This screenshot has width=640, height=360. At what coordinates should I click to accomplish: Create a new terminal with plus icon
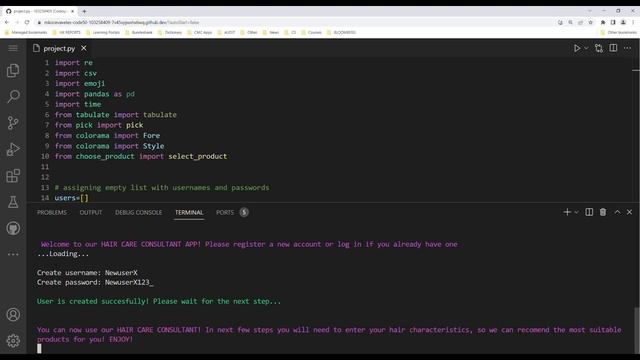coord(567,212)
